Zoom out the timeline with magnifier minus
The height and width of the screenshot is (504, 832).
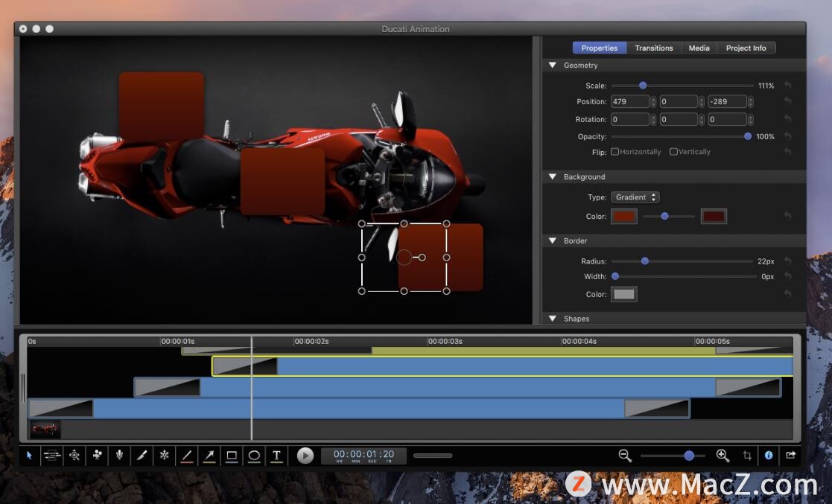coord(624,455)
